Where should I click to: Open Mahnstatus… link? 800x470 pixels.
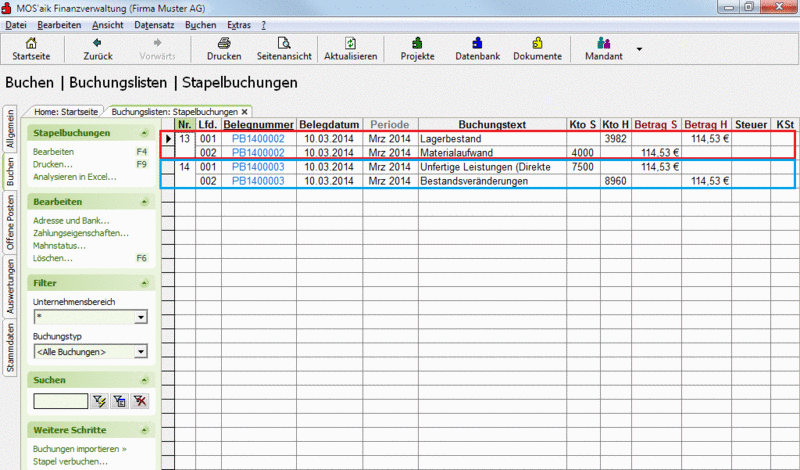pyautogui.click(x=59, y=245)
